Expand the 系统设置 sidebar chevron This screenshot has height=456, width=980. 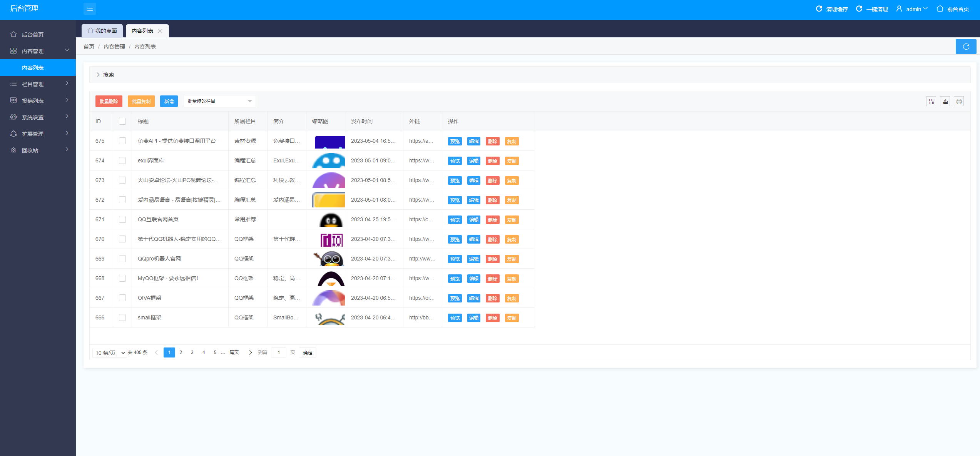[67, 117]
